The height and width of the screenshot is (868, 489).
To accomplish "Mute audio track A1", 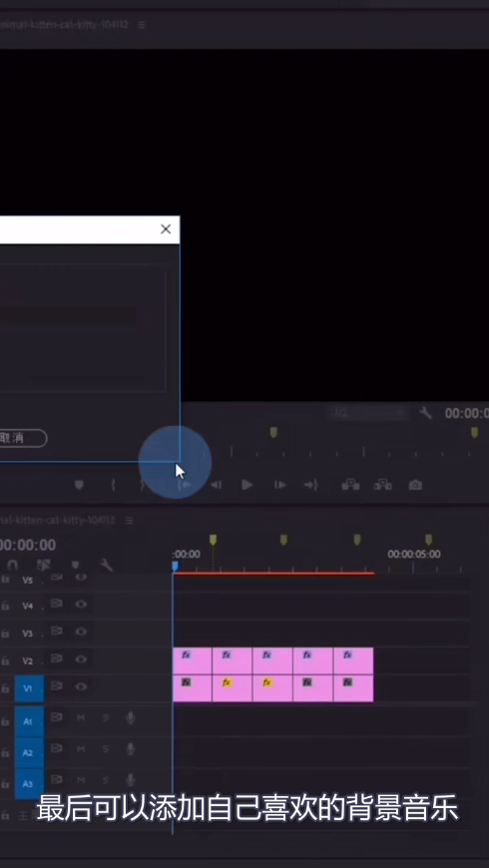I will pyautogui.click(x=81, y=718).
